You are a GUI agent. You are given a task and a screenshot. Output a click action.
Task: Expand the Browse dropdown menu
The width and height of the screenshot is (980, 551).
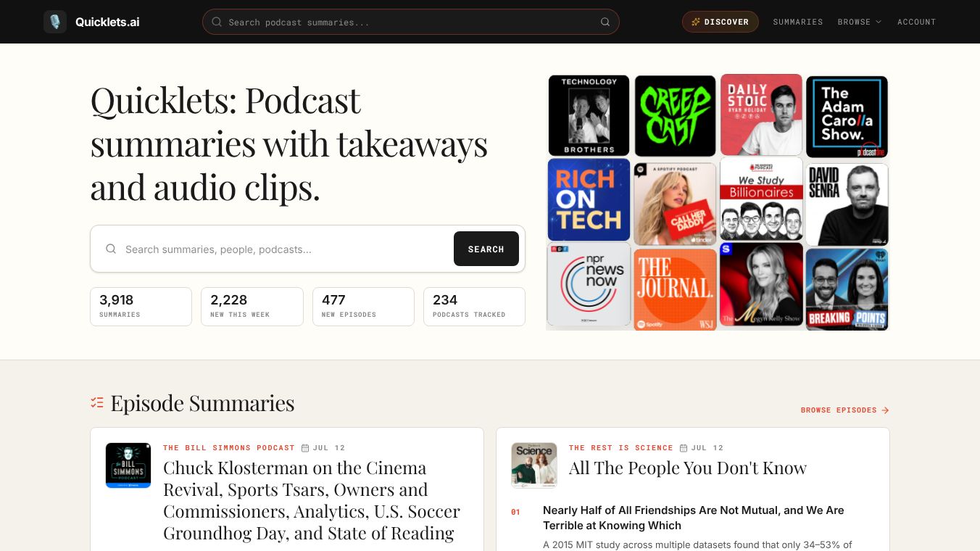[860, 22]
